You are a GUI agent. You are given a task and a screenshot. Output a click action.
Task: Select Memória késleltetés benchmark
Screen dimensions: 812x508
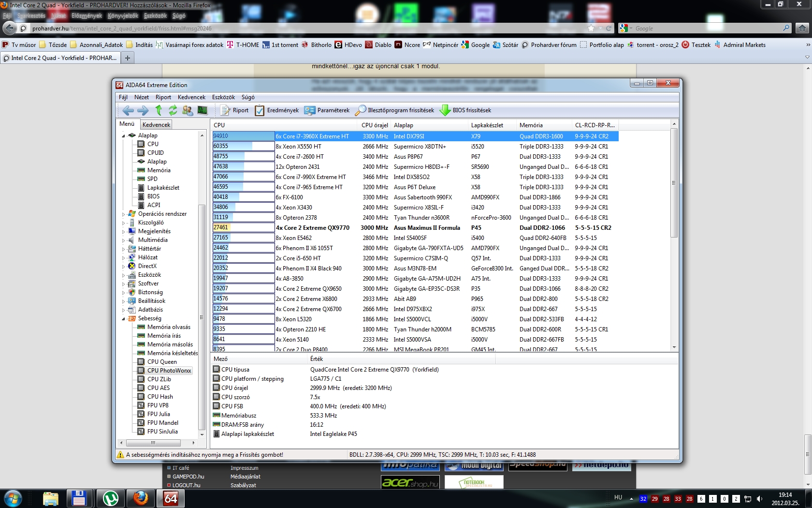tap(173, 353)
